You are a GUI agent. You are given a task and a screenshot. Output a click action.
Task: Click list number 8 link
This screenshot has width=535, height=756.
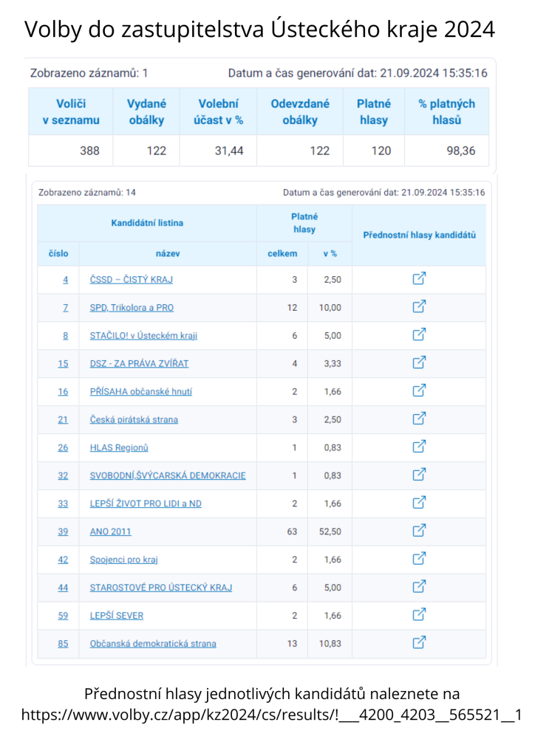pyautogui.click(x=66, y=336)
